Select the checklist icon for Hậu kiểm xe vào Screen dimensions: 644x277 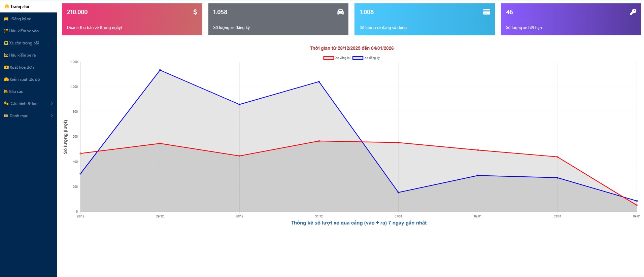(6, 31)
